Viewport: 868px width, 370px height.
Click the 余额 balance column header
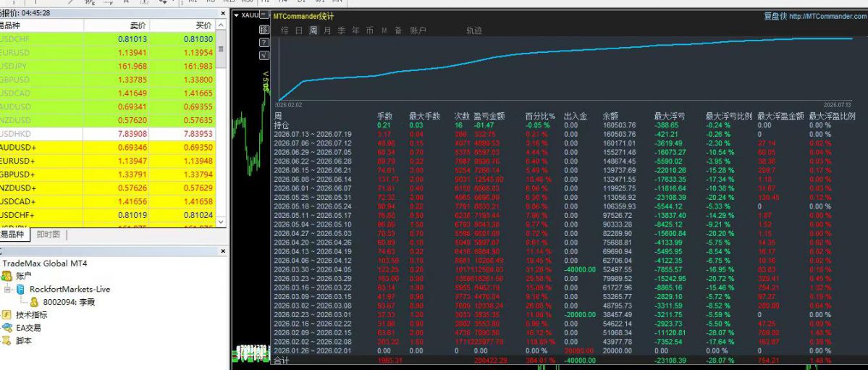[610, 117]
